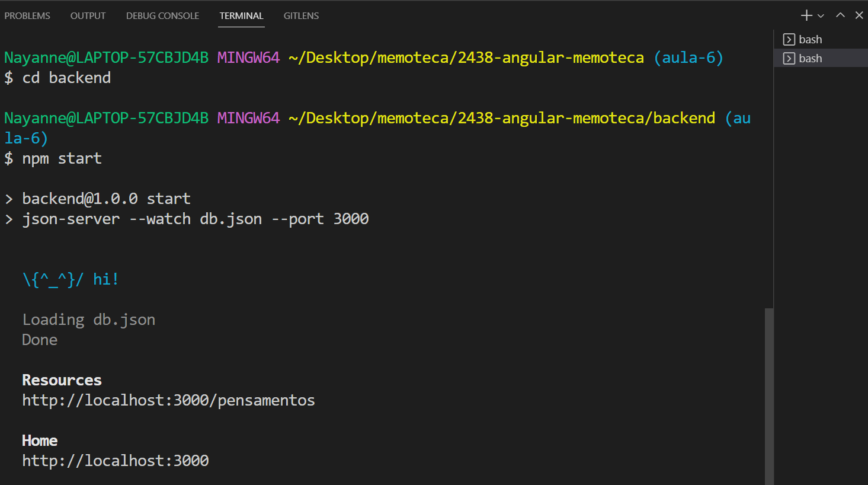Click the 'cd backend' command text

pos(66,78)
